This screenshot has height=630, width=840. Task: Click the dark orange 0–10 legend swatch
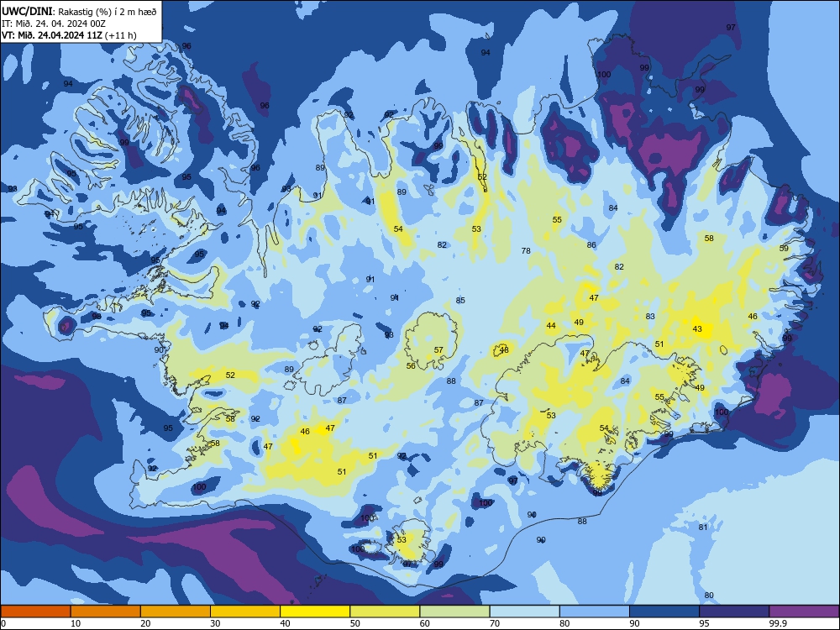coord(35,612)
